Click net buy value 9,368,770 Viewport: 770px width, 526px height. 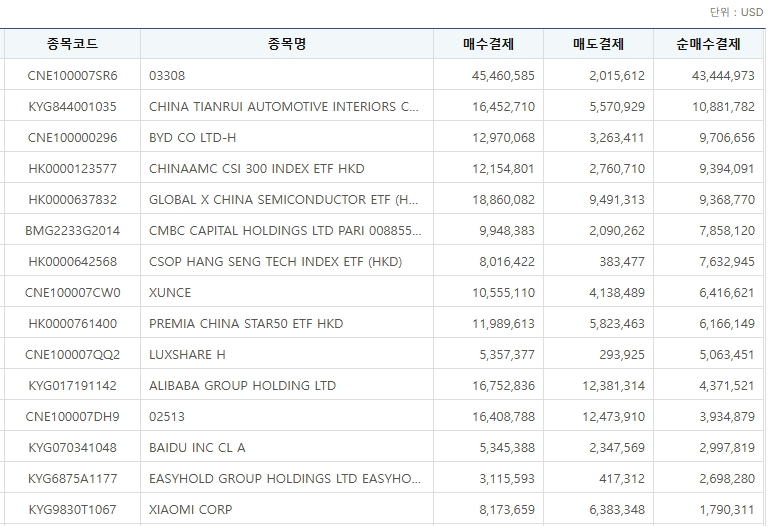pyautogui.click(x=727, y=199)
